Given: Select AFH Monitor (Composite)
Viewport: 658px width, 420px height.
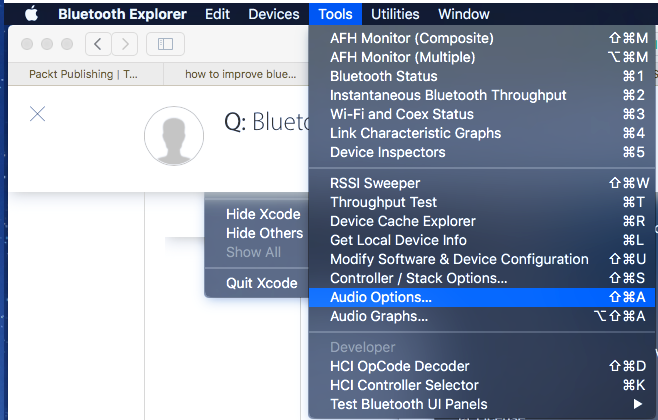Looking at the screenshot, I should (x=481, y=38).
